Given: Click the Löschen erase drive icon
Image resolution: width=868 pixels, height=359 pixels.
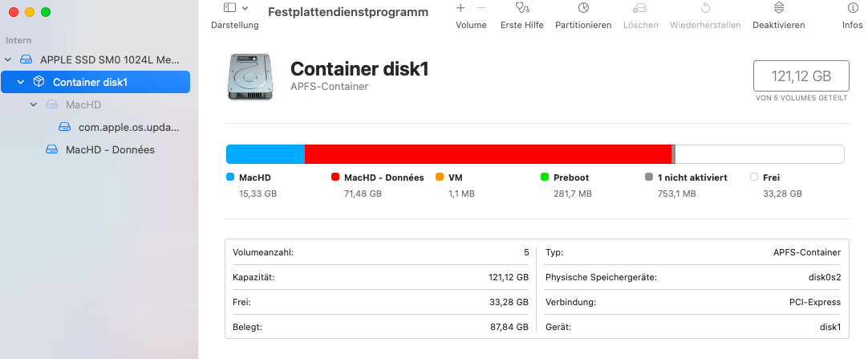Looking at the screenshot, I should tap(640, 8).
